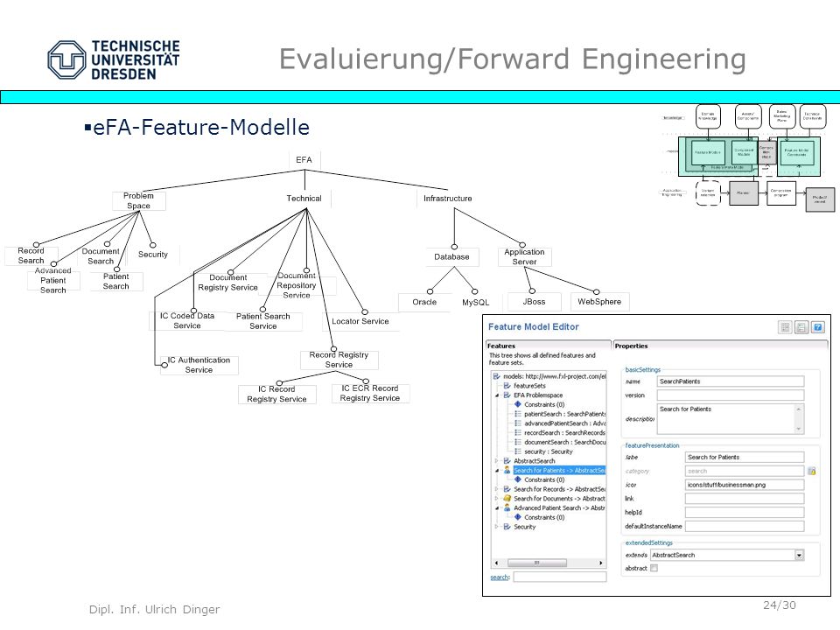This screenshot has width=840, height=630.
Task: Open the extends AbstractSearch dropdown
Action: [x=799, y=555]
